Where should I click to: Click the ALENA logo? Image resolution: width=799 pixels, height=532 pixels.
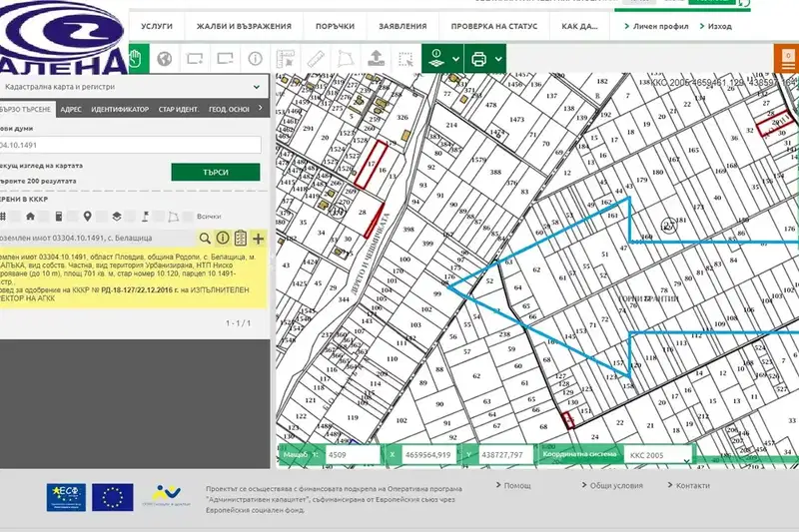click(63, 38)
